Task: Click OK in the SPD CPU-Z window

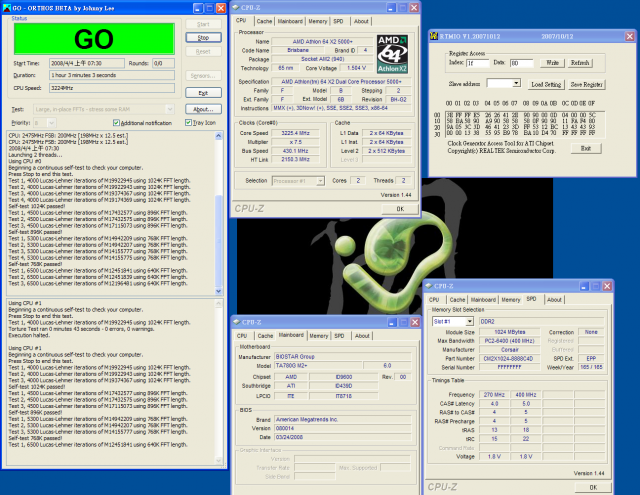Action: [x=593, y=487]
